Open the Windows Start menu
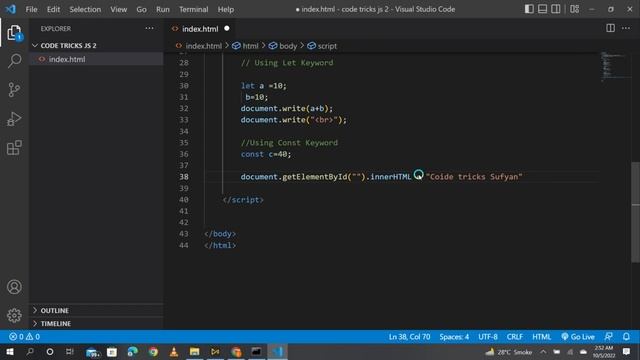The height and width of the screenshot is (360, 640). click(x=10, y=351)
